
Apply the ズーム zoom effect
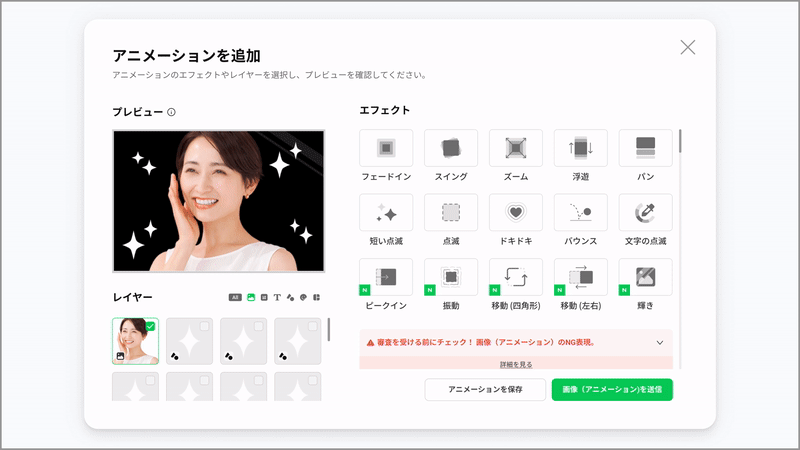515,148
